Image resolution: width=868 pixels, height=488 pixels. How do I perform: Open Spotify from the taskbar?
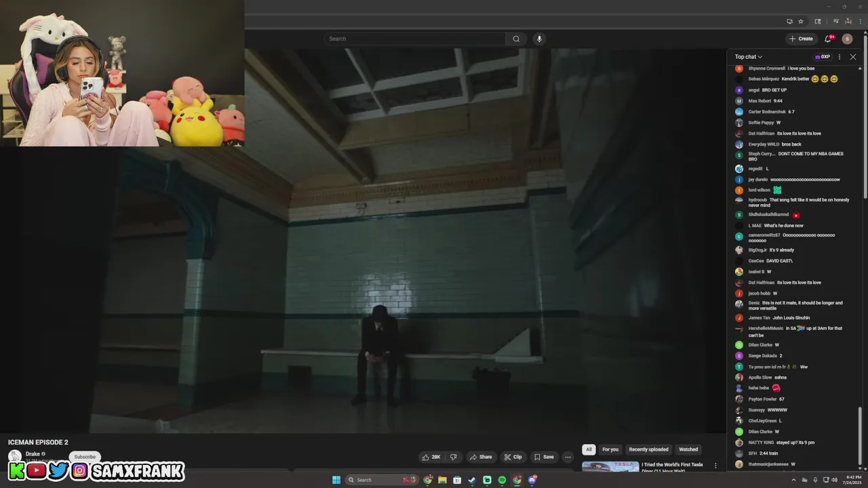[x=502, y=480]
